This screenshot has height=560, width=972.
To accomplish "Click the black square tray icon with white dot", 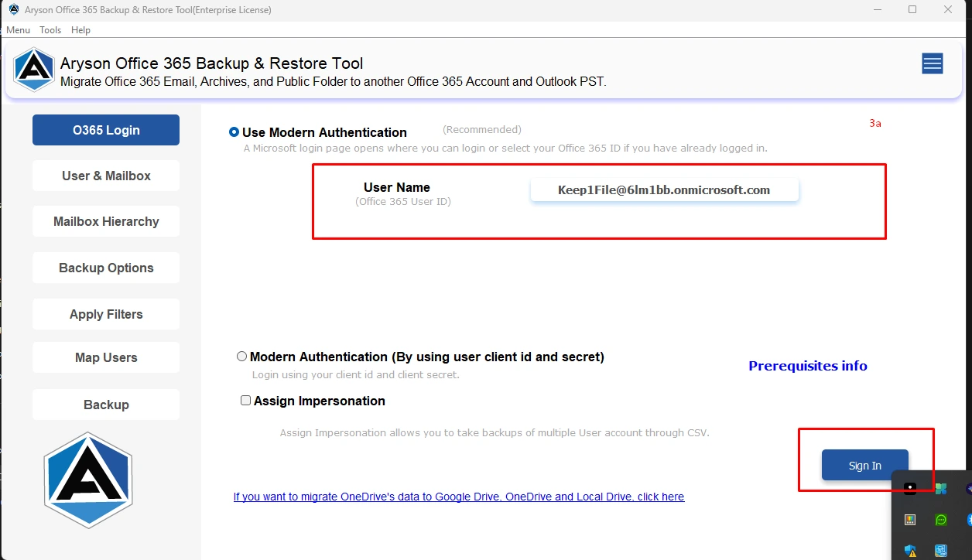I will 910,489.
